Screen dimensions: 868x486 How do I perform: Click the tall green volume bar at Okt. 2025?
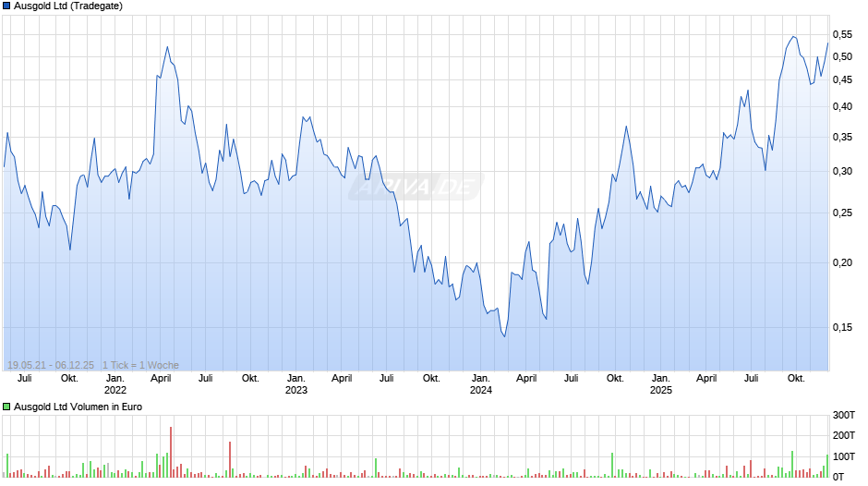pyautogui.click(x=792, y=464)
